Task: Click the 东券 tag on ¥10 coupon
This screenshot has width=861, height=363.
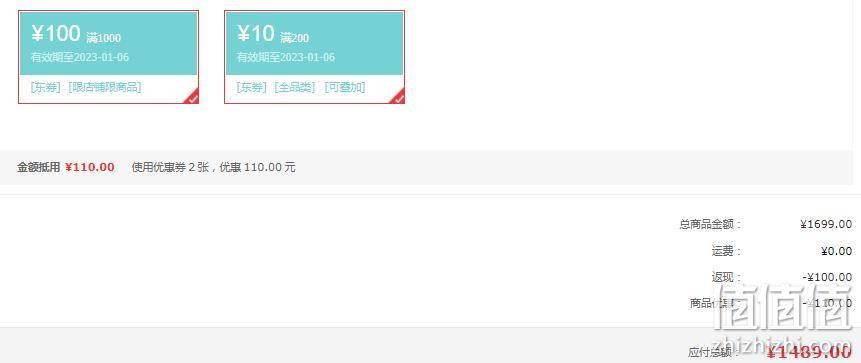Action: tap(251, 87)
